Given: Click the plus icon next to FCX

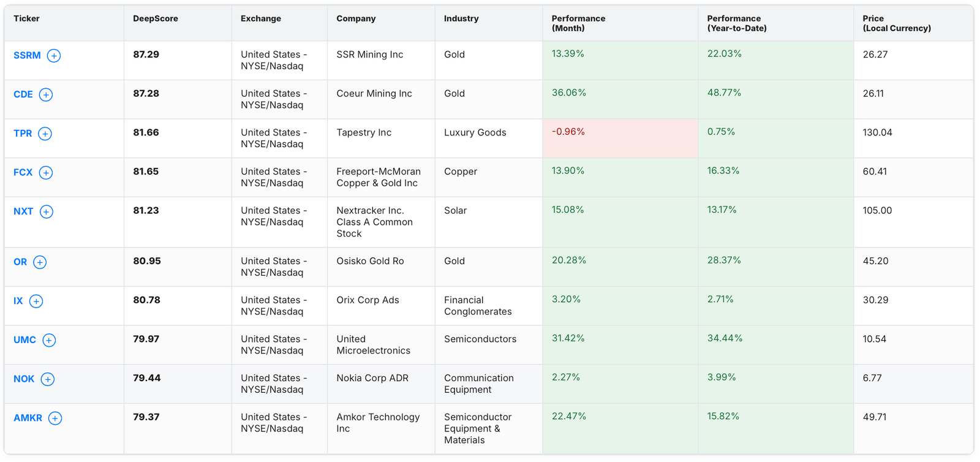Looking at the screenshot, I should coord(46,173).
